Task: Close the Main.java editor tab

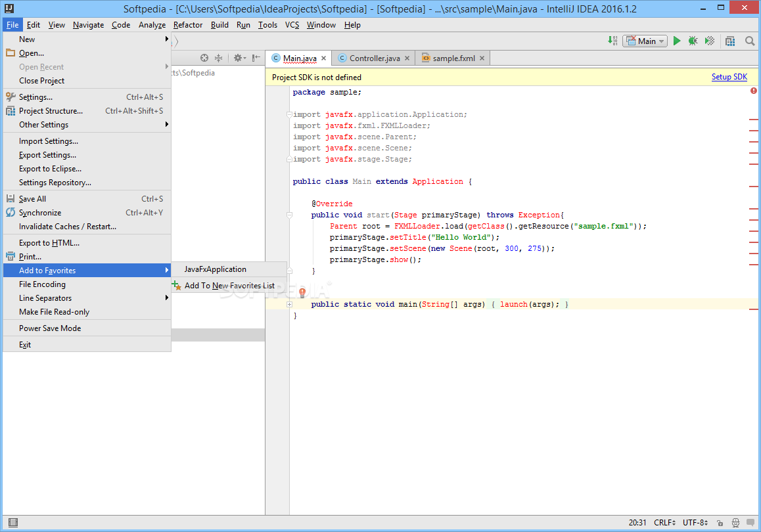Action: pos(324,58)
